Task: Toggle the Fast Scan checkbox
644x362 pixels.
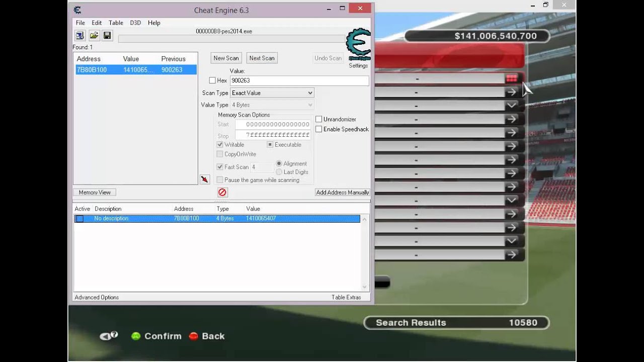Action: (x=220, y=167)
